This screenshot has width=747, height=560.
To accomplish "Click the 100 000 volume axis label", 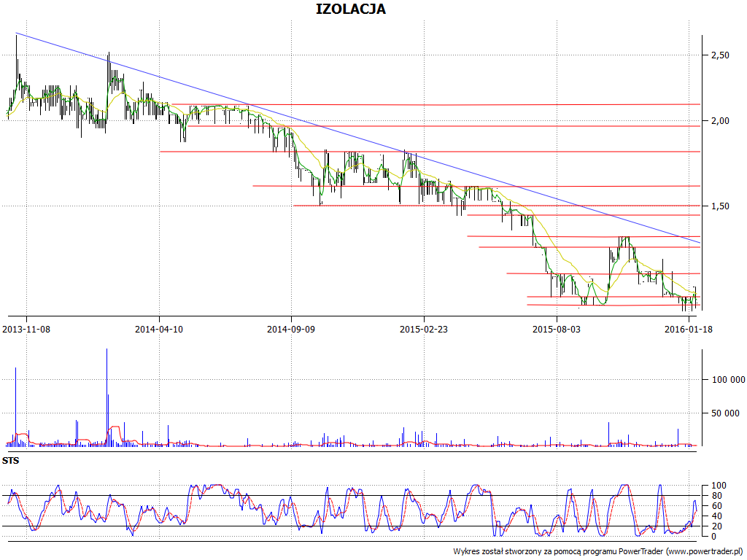I will 729,379.
